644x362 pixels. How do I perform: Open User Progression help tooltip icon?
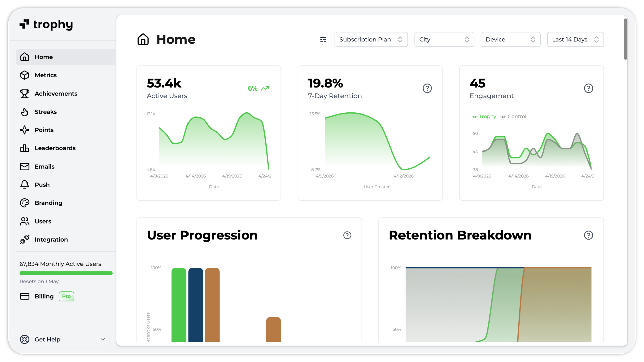pos(347,235)
